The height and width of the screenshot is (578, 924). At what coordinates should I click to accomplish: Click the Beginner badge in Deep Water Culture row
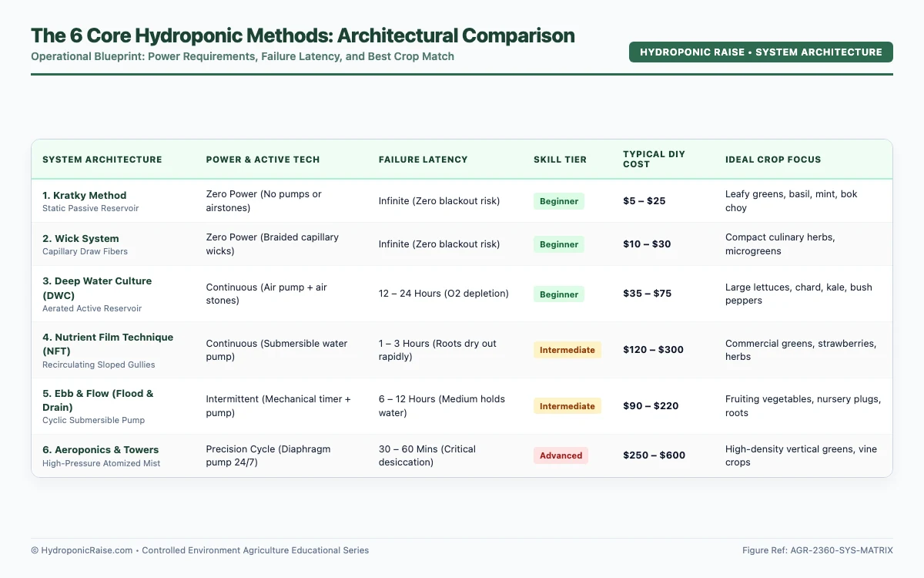[x=559, y=294]
